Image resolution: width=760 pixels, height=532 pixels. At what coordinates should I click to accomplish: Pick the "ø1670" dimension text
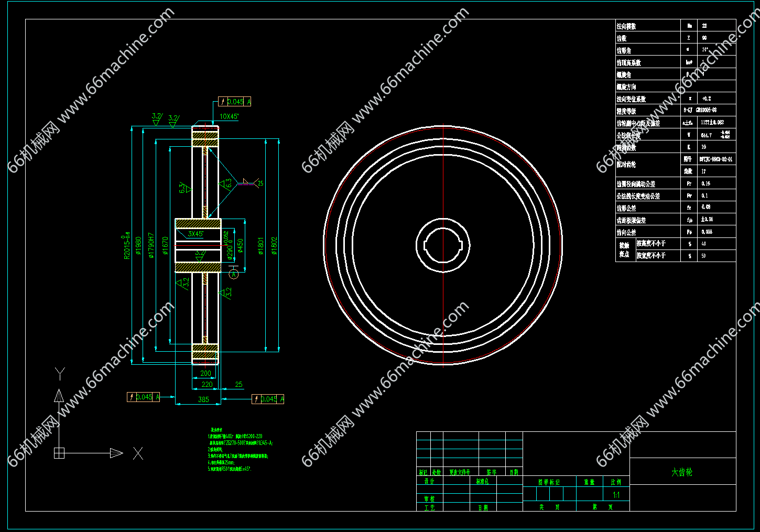pos(165,246)
